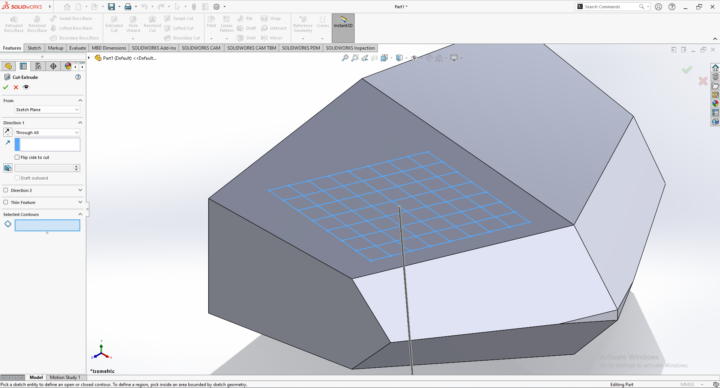The width and height of the screenshot is (720, 388).
Task: Enable the Thin Feature checkbox
Action: coord(6,202)
